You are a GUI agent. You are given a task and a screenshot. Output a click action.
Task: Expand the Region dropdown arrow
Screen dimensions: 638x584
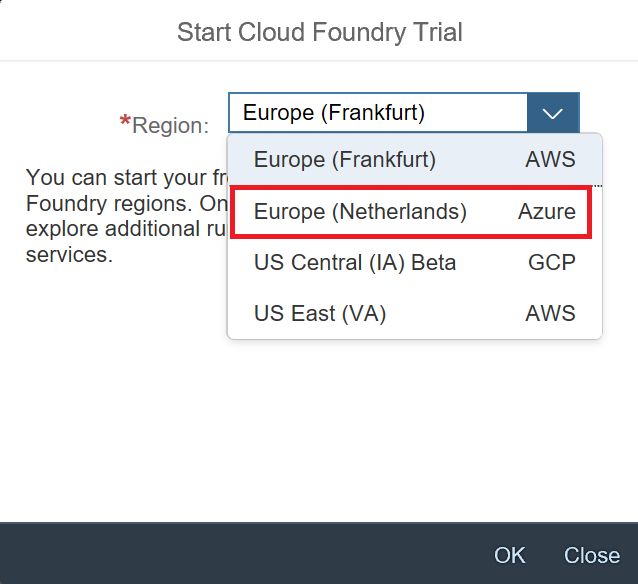pos(553,113)
